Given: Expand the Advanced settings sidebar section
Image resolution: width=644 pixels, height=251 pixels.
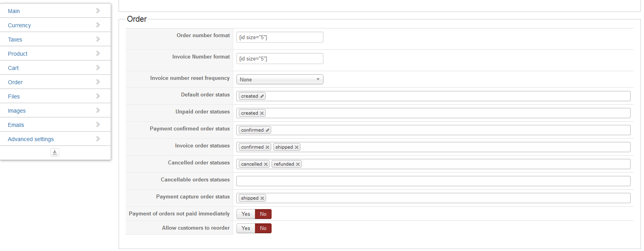Looking at the screenshot, I should click(98, 139).
